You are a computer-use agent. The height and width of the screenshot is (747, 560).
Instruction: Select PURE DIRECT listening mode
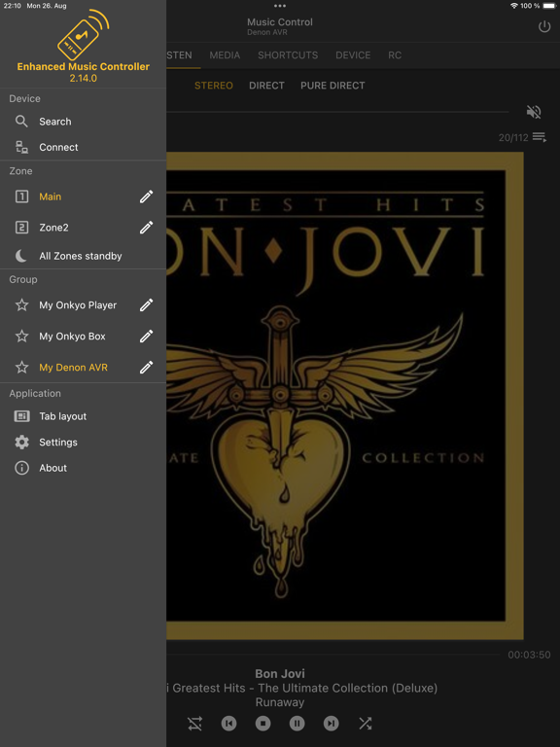(332, 86)
